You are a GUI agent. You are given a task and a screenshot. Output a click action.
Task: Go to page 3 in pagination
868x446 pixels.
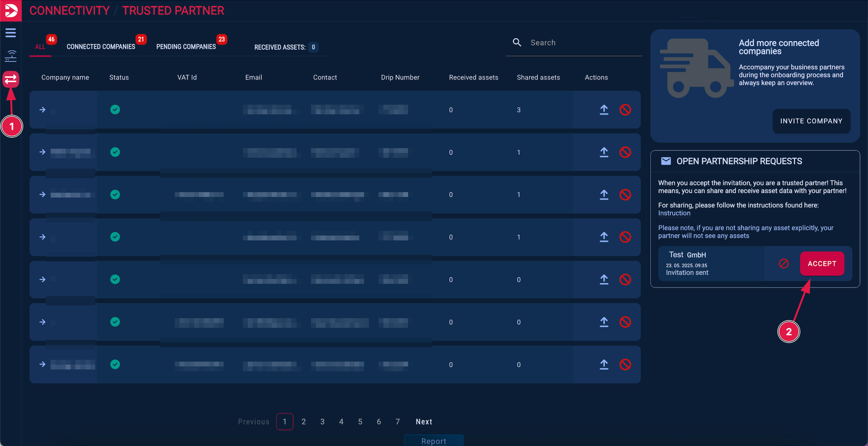point(322,421)
